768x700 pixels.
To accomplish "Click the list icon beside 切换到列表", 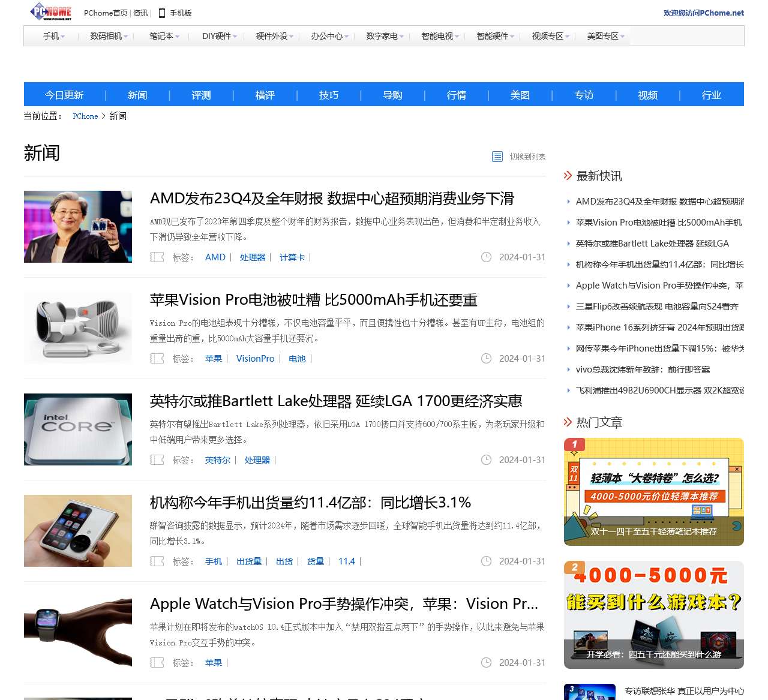I will tap(496, 156).
